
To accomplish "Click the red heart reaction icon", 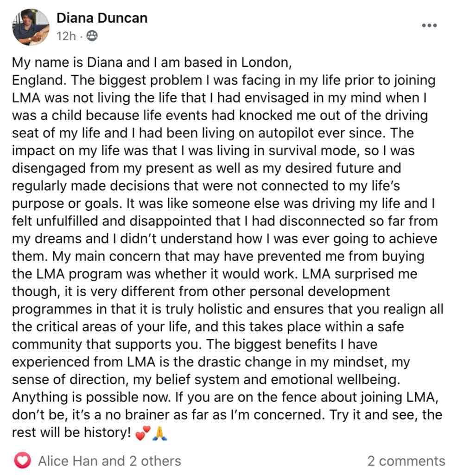I will 22,461.
